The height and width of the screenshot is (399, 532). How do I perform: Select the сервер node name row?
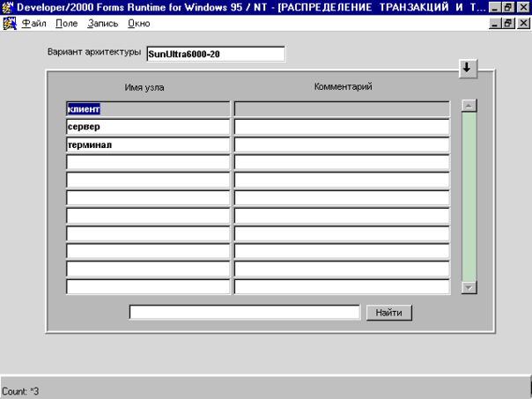click(x=148, y=127)
